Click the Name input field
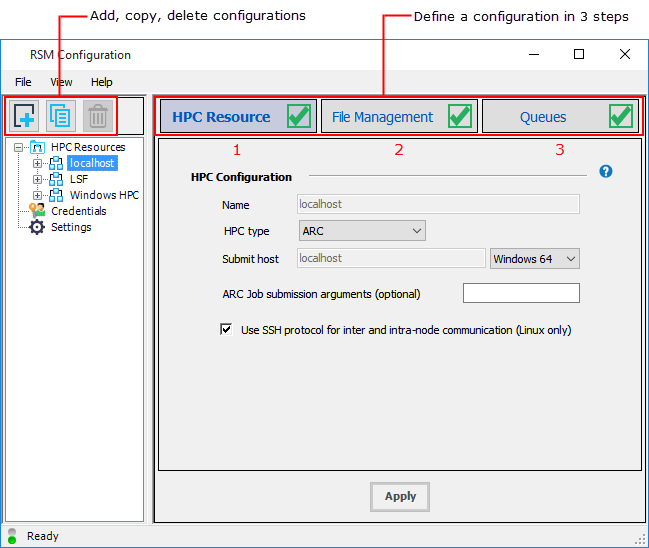 (438, 204)
